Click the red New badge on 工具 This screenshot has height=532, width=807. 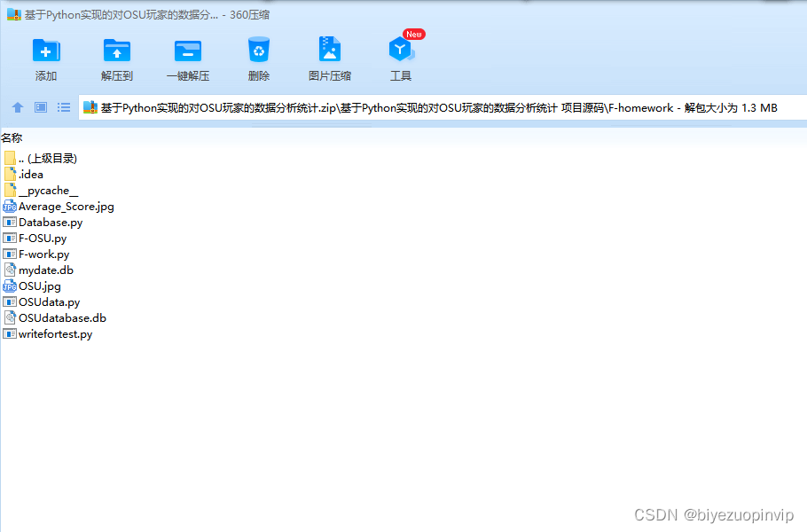(414, 34)
